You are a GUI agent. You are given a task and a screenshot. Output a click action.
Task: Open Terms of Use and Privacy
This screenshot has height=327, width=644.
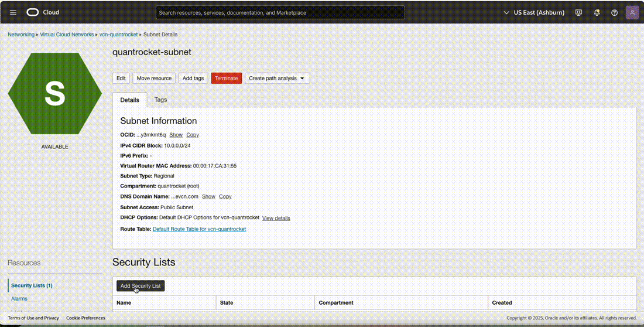33,318
